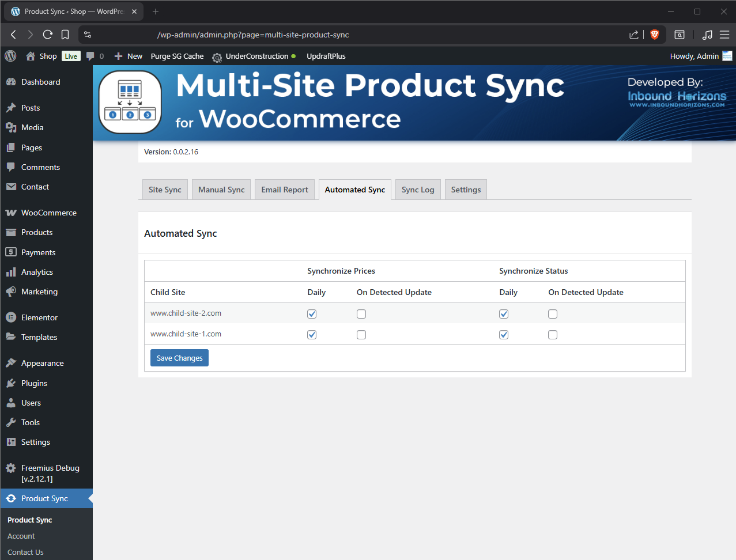Bookmark this page using the bookmark icon
This screenshot has width=736, height=560.
click(65, 35)
